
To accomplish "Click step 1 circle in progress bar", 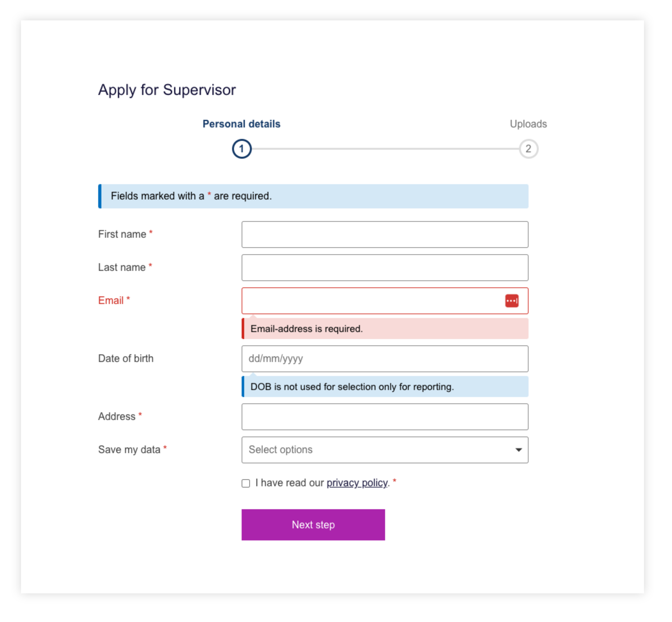I will [241, 149].
